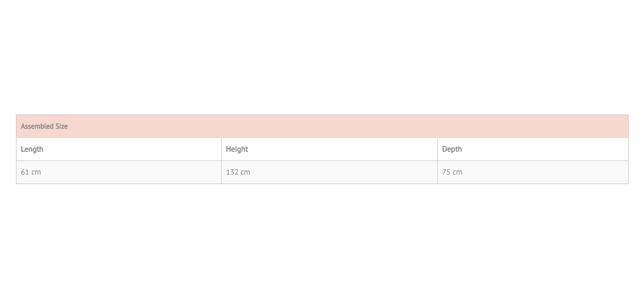Image resolution: width=644 pixels, height=302 pixels.
Task: Click the divider between Height and Depth headers
Action: [x=437, y=149]
